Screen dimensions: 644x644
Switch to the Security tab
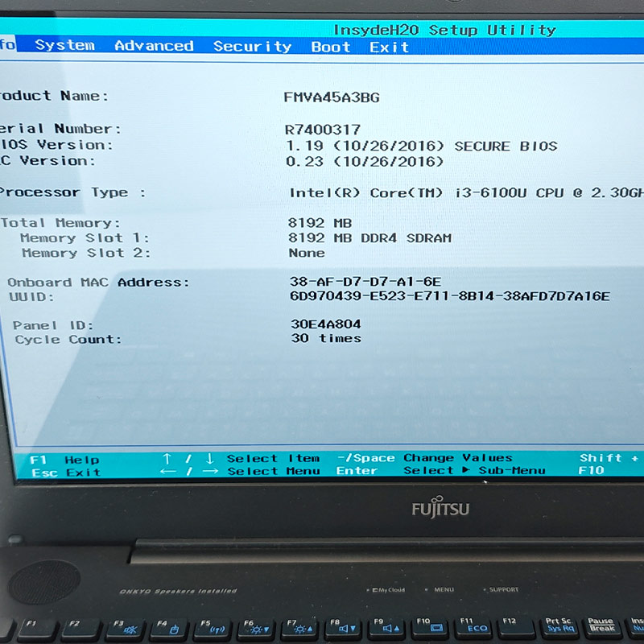click(x=254, y=47)
